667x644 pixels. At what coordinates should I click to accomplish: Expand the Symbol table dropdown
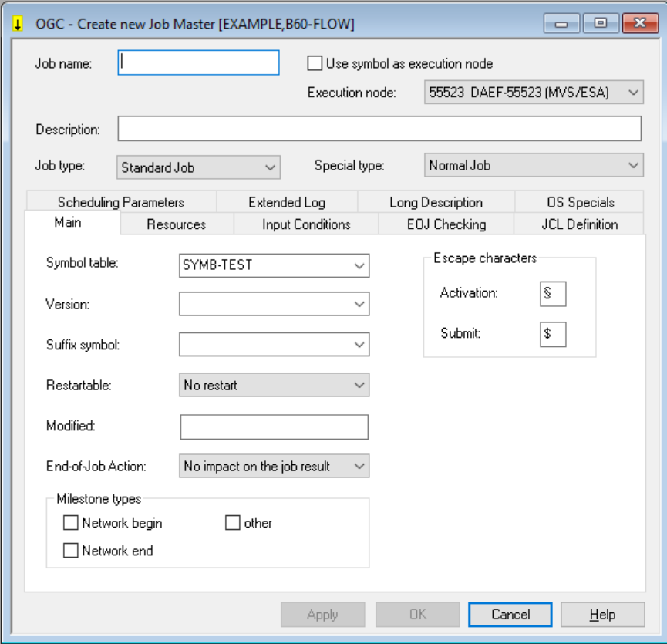(274, 265)
